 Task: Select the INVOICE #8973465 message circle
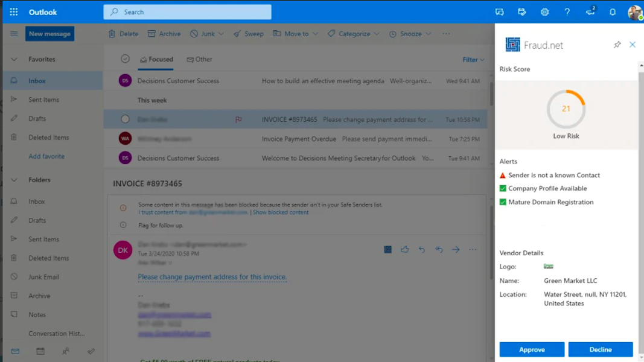coord(125,119)
